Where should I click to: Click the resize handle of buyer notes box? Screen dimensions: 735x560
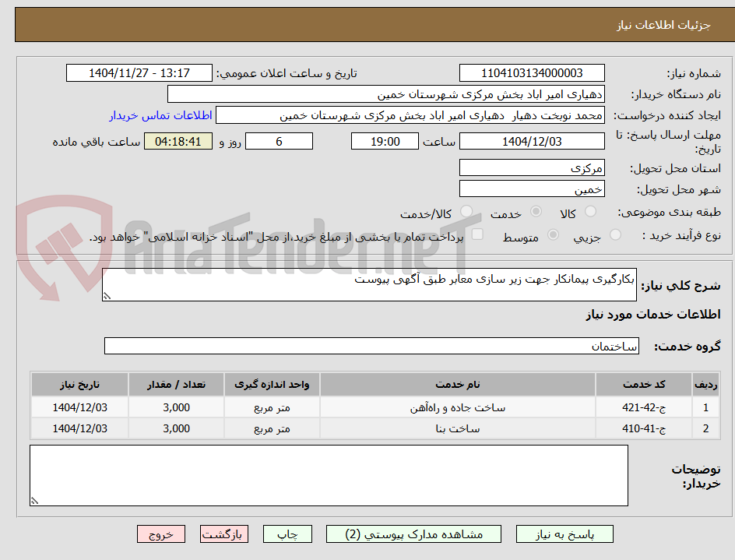pyautogui.click(x=34, y=501)
